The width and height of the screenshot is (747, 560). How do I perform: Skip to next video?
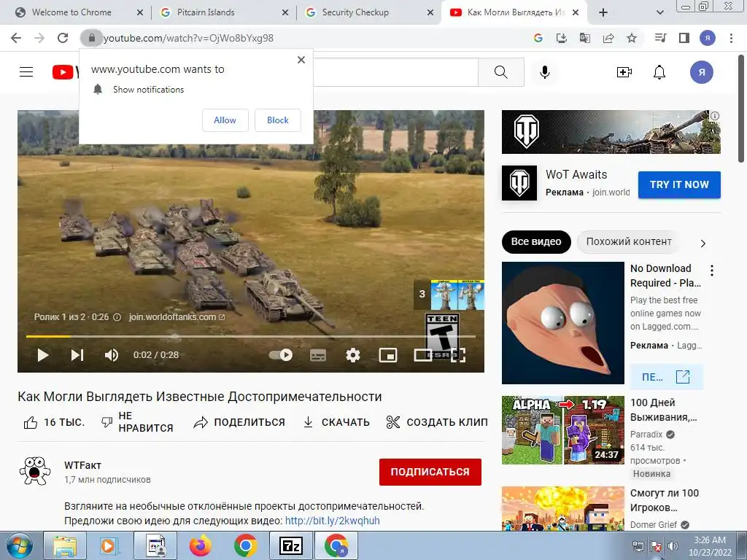(77, 355)
